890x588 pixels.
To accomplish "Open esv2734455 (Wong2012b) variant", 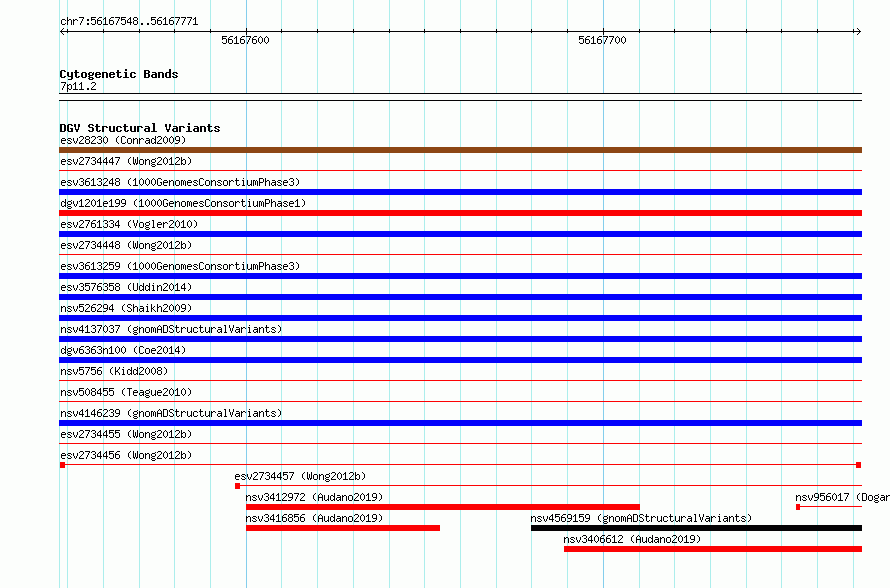I will point(126,434).
